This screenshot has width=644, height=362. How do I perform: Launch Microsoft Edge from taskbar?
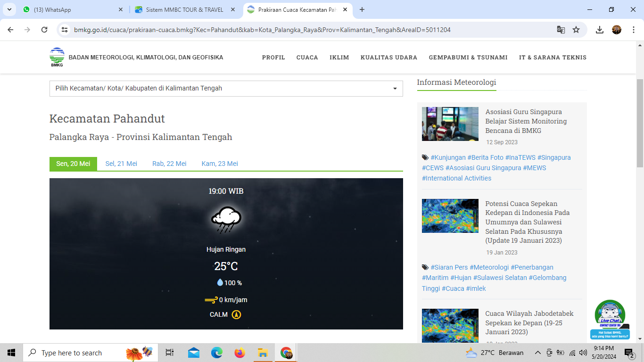216,353
